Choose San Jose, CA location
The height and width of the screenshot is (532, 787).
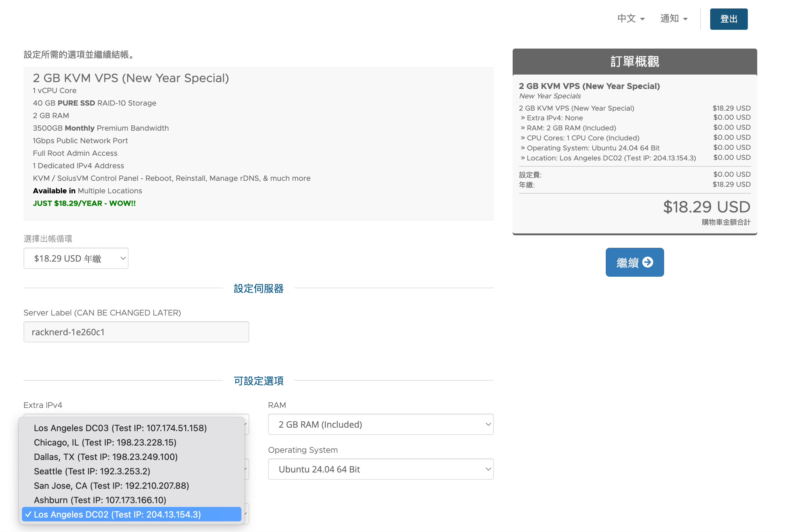click(x=111, y=485)
